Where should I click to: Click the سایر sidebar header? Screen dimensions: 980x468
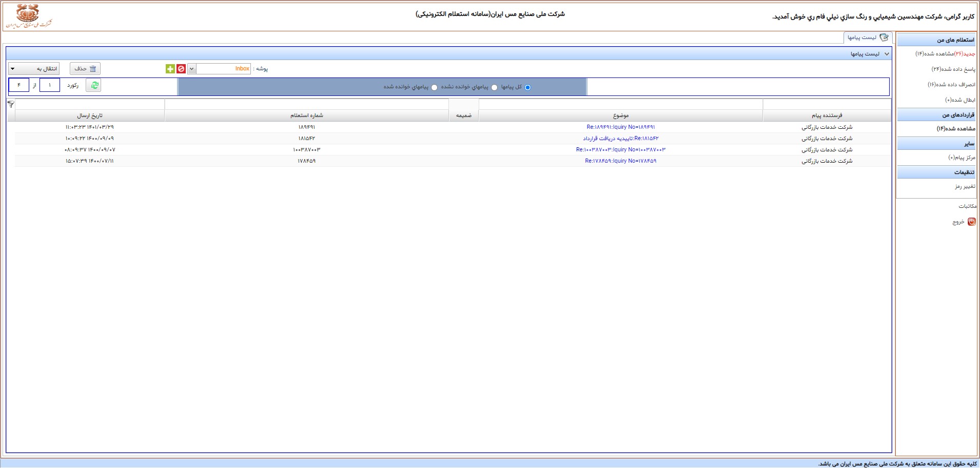click(936, 144)
